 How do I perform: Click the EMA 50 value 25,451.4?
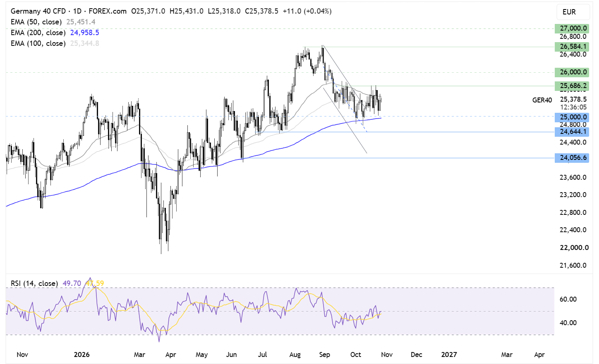click(81, 22)
